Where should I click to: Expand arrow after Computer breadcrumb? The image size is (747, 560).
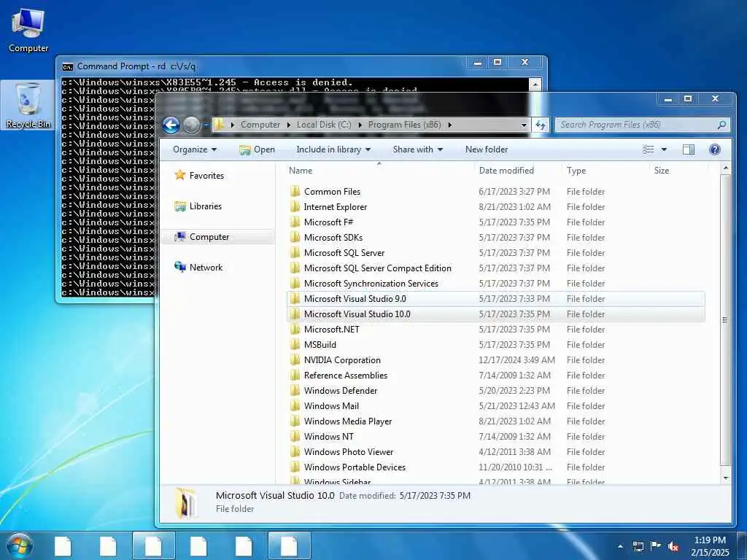pos(289,125)
